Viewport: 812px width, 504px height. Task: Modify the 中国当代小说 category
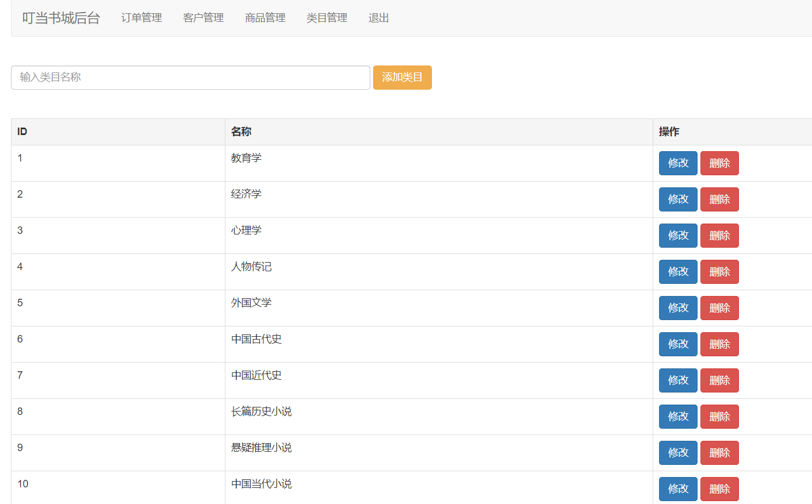[678, 489]
